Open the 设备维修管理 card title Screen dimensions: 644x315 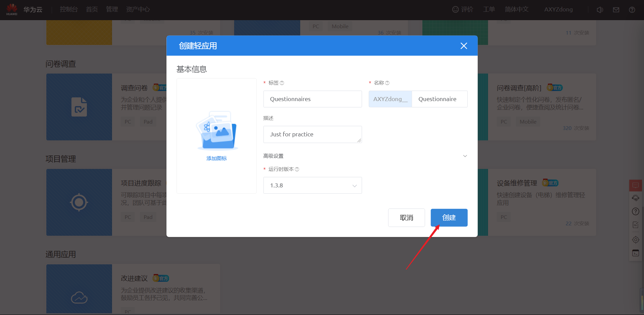point(517,183)
